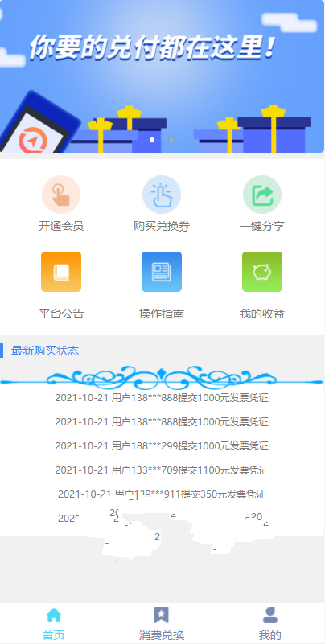The image size is (325, 644).
Task: Click the 用户188***299 purchase record
Action: [162, 446]
